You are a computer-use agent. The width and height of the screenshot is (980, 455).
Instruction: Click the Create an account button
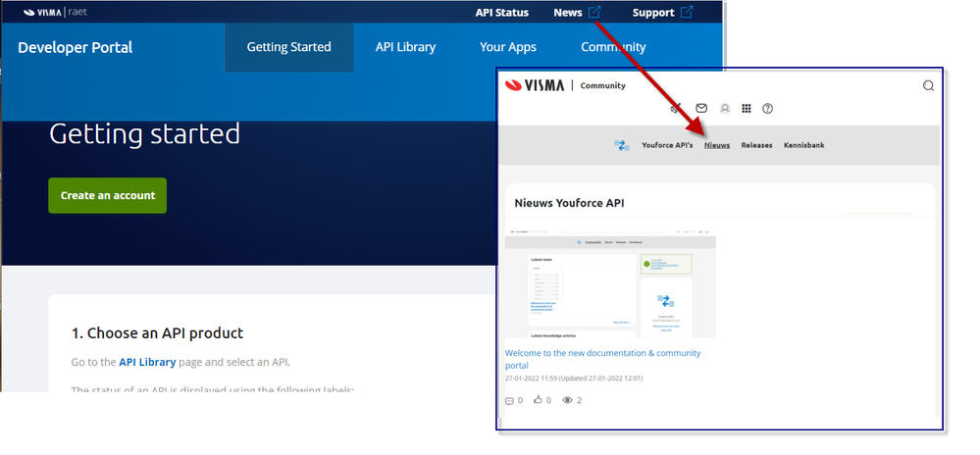(108, 195)
